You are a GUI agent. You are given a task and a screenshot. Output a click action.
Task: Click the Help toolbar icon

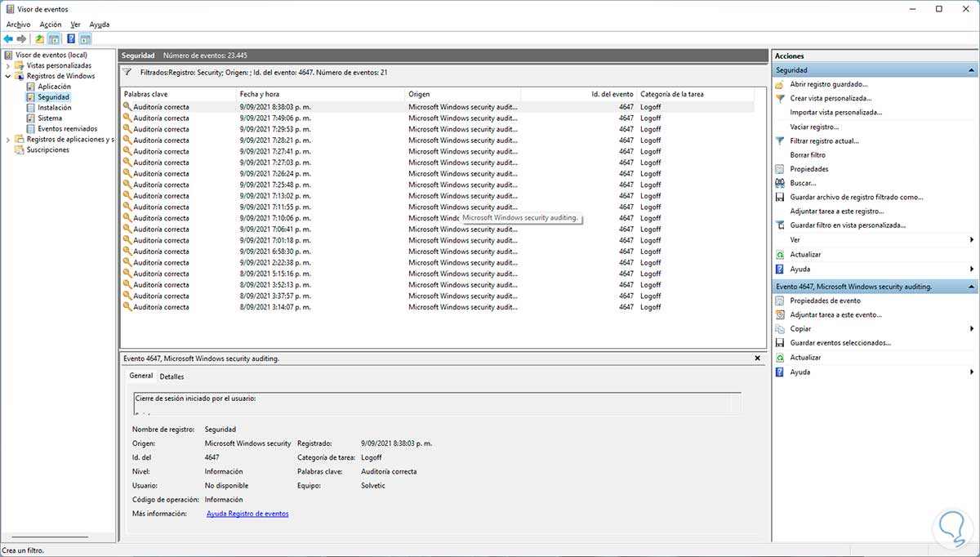point(71,38)
